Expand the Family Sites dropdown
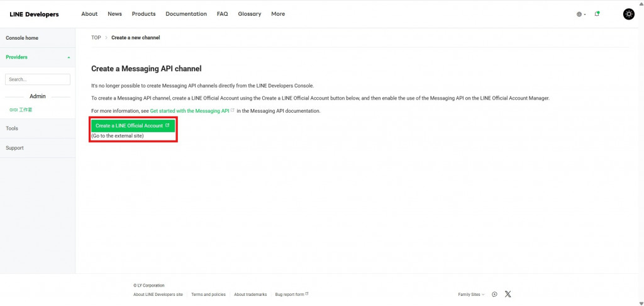The height and width of the screenshot is (306, 644). click(x=471, y=295)
